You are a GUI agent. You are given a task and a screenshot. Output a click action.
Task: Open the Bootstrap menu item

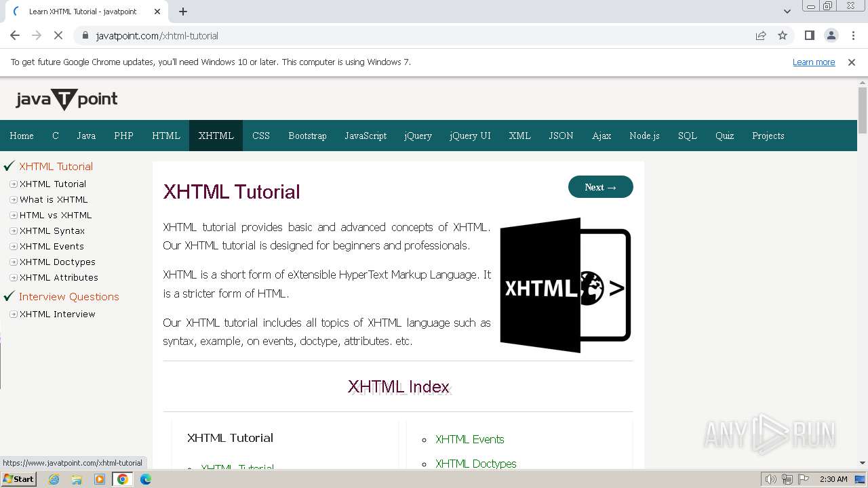point(307,136)
